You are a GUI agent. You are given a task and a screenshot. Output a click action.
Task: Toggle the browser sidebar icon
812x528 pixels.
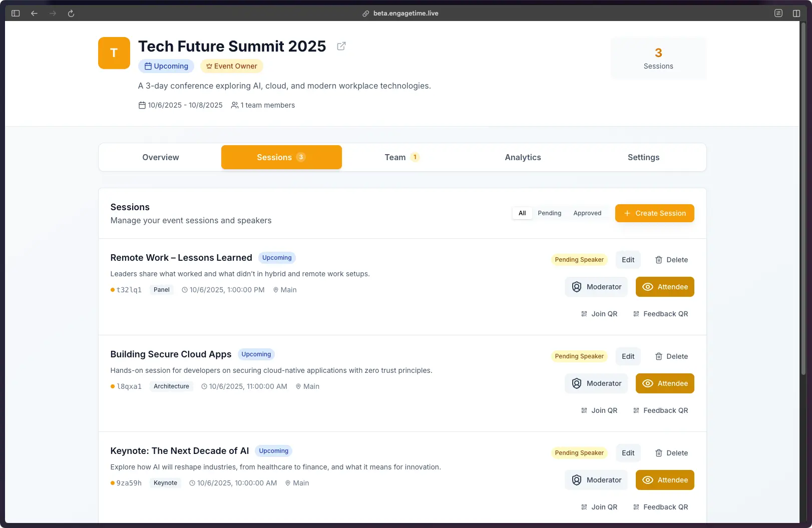click(x=15, y=13)
